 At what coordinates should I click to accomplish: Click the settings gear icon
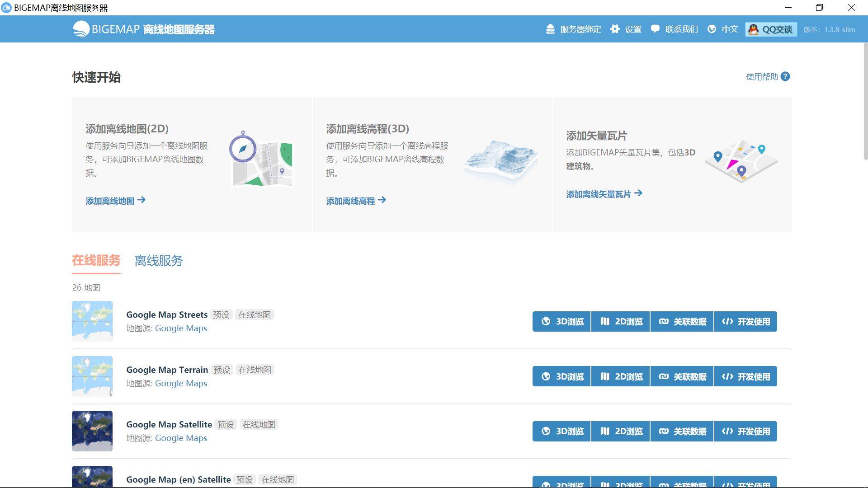click(615, 29)
